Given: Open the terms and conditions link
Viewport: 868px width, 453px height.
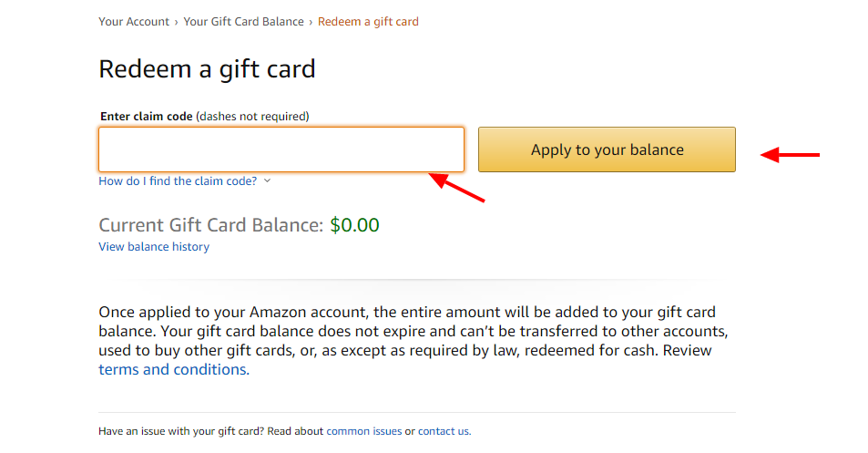Looking at the screenshot, I should [172, 369].
